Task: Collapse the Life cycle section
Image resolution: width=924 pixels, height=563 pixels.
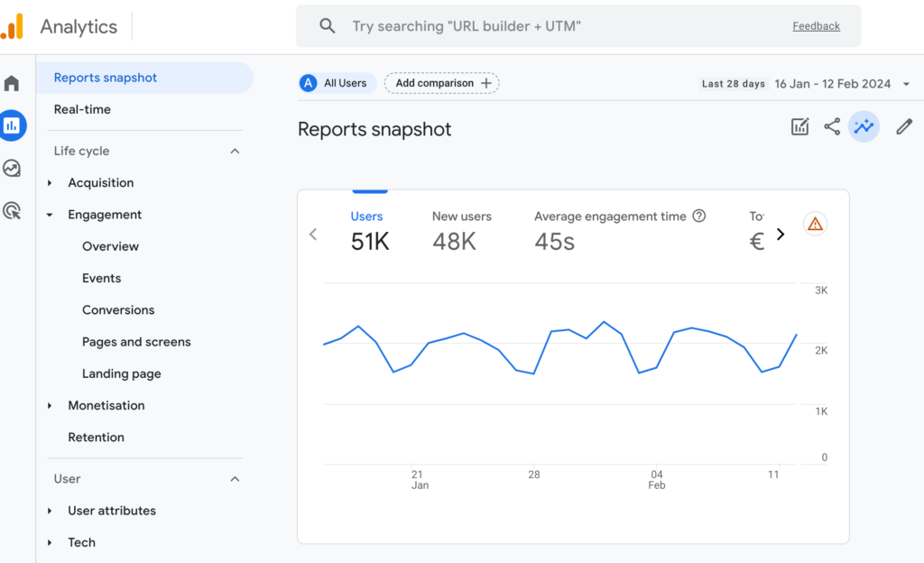Action: click(235, 151)
